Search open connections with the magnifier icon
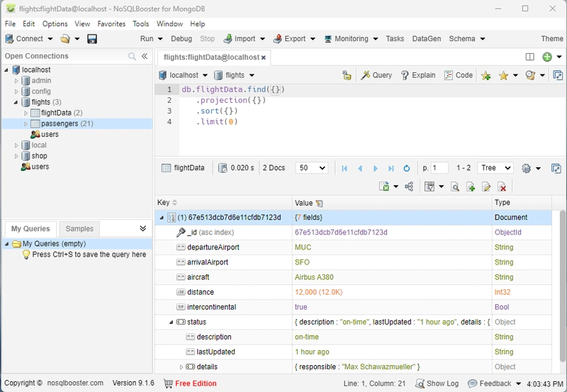 click(132, 56)
